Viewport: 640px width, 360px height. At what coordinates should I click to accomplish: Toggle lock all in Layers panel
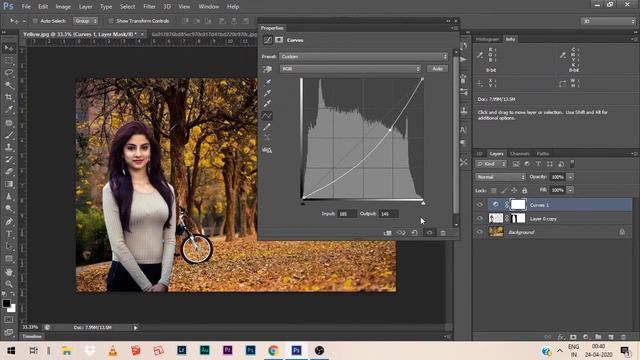coord(524,190)
